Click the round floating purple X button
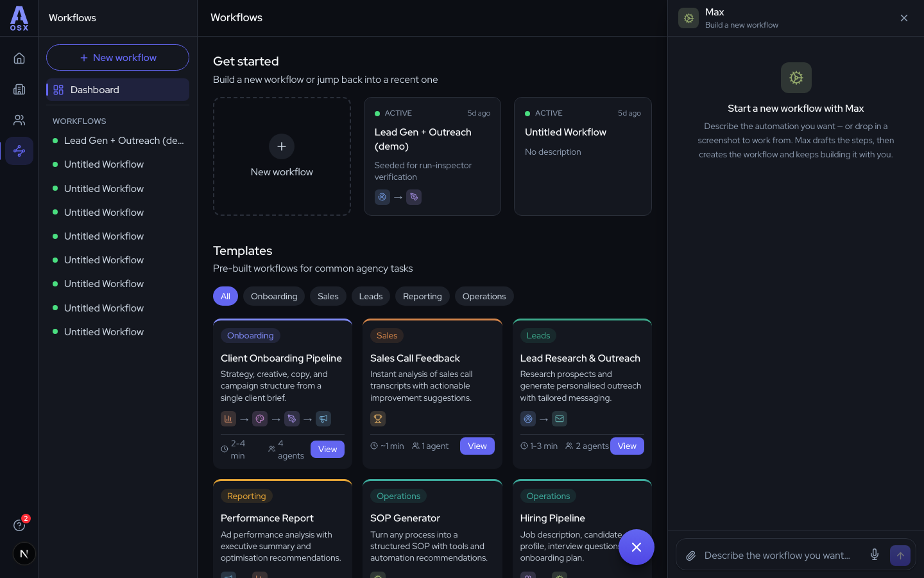This screenshot has height=578, width=924. (637, 547)
